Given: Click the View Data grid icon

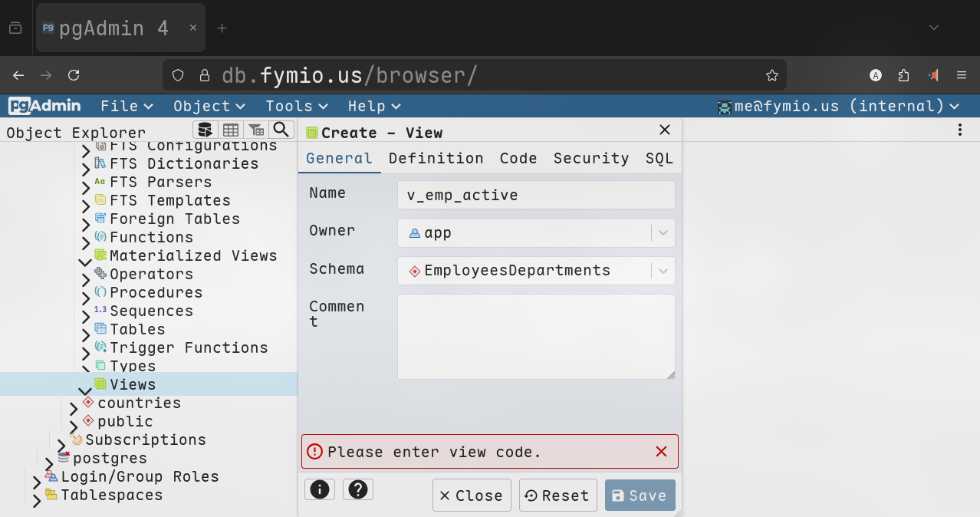Looking at the screenshot, I should pos(231,130).
